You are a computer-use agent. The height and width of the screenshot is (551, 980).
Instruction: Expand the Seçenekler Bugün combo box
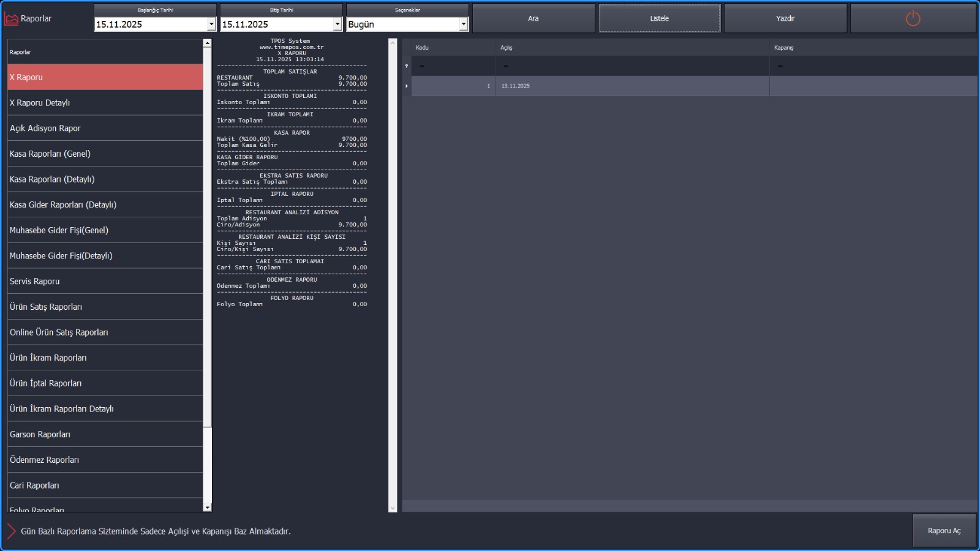point(464,24)
